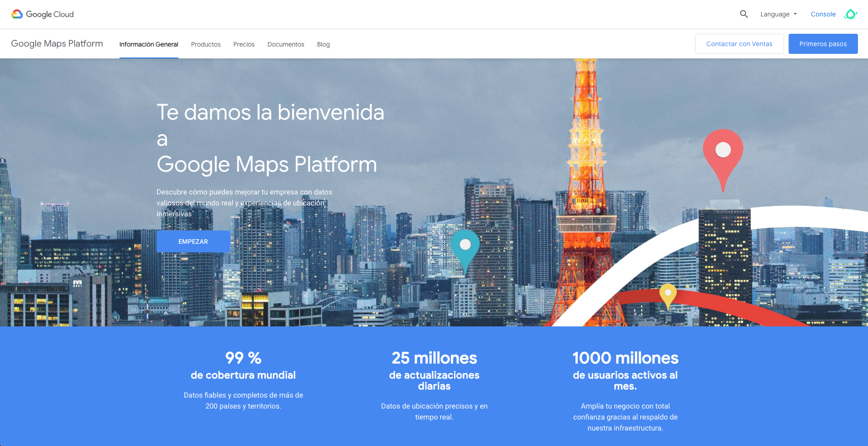Screen dimensions: 868x446
Task: Open the Documentos menu item
Action: pos(286,44)
